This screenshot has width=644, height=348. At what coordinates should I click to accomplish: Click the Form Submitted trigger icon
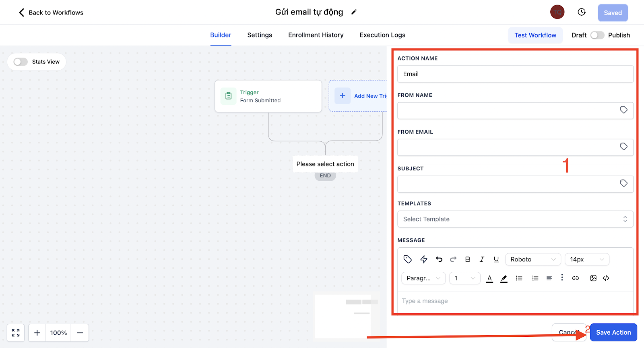click(229, 96)
